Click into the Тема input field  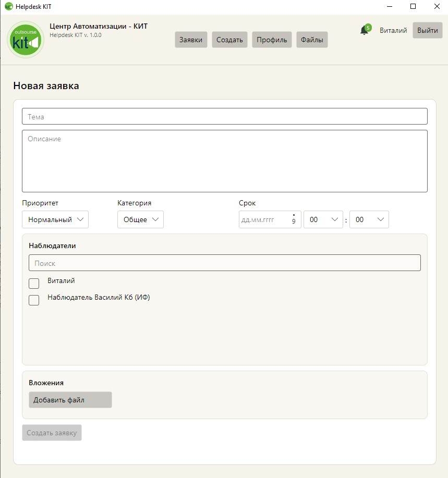click(x=224, y=116)
